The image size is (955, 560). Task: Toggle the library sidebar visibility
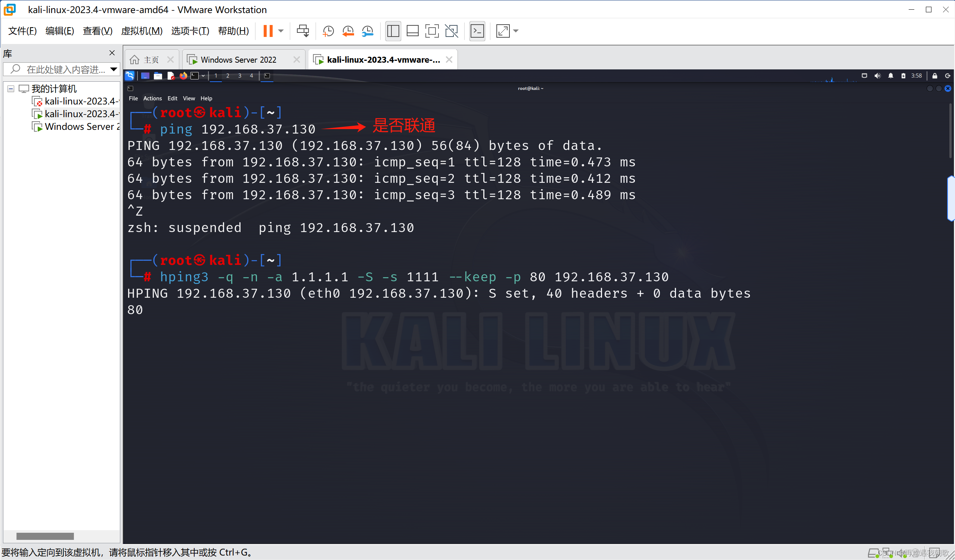(x=393, y=31)
